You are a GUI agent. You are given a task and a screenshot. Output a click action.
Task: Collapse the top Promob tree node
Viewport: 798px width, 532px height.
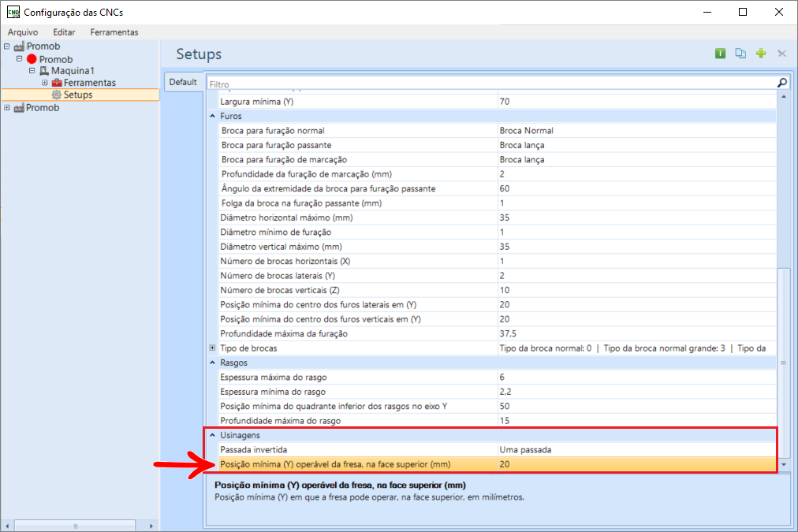click(x=6, y=47)
